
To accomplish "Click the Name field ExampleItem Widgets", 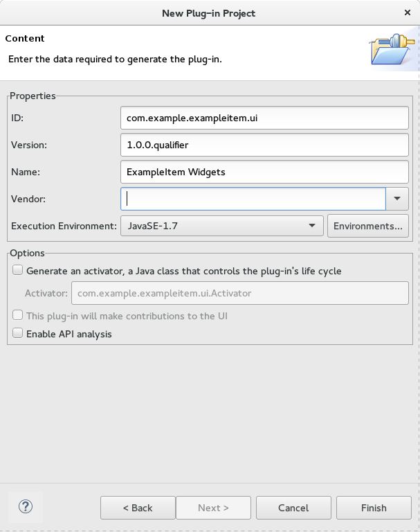I will click(x=264, y=172).
